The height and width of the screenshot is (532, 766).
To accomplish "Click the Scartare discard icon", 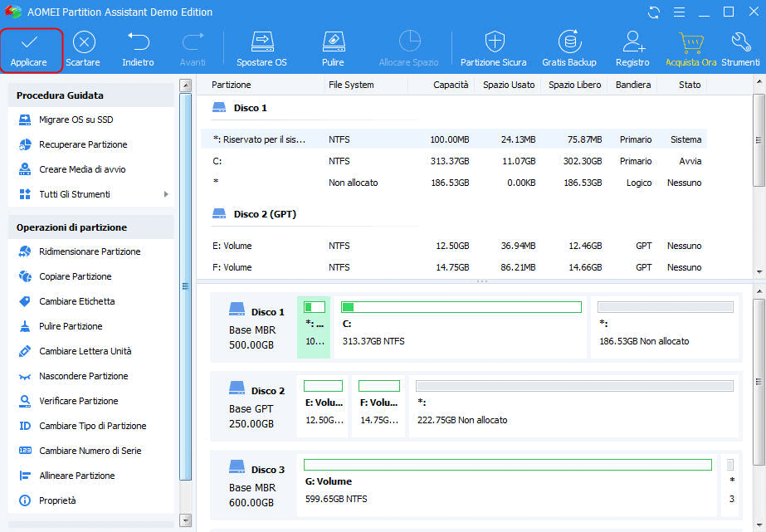I will tap(83, 42).
